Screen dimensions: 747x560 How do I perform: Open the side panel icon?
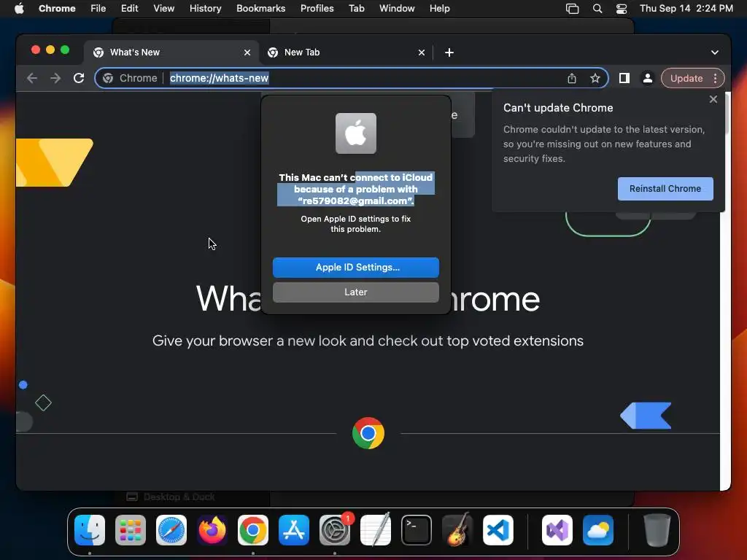[624, 78]
